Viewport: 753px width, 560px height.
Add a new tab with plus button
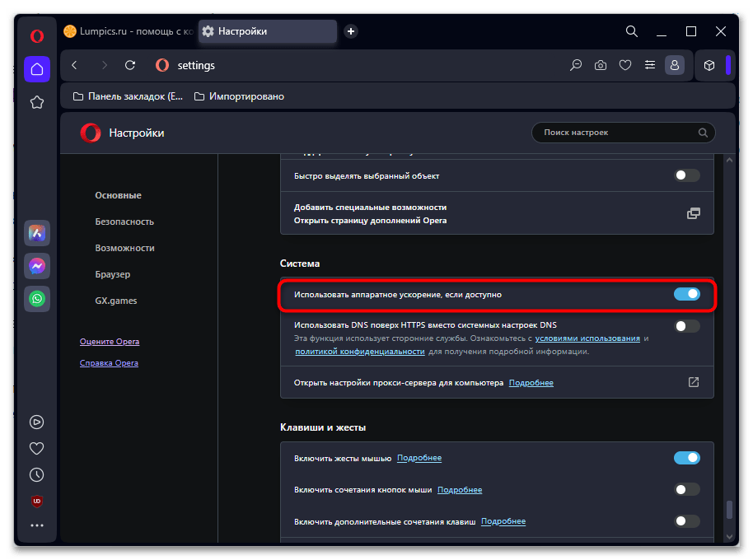351,31
